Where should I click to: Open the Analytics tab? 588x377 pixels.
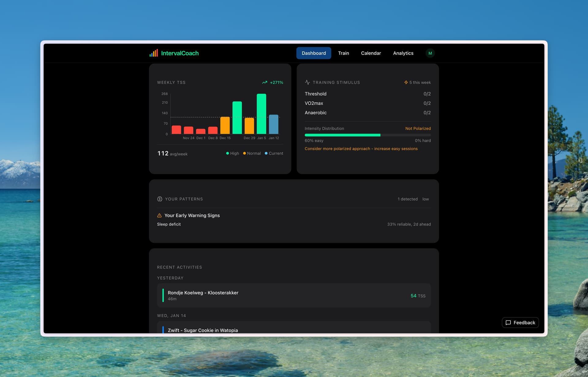pos(403,53)
